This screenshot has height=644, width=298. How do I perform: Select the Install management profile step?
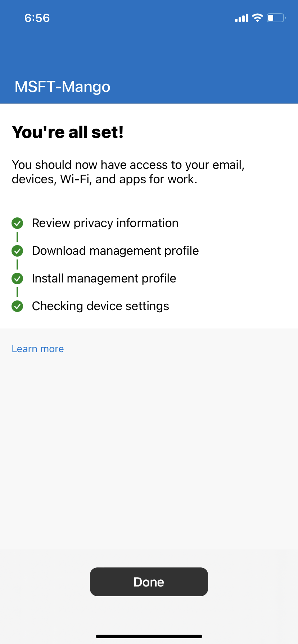tap(104, 279)
